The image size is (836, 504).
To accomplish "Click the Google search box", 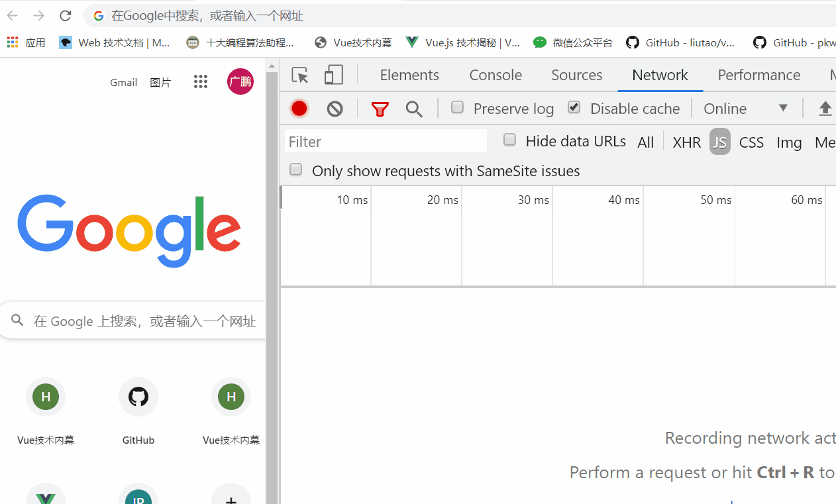I will 133,321.
